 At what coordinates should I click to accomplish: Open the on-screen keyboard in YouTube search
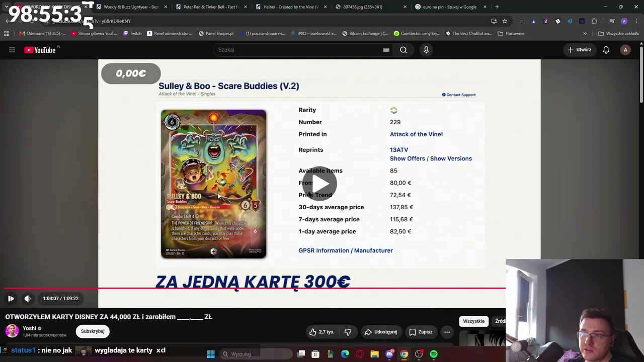pyautogui.click(x=386, y=50)
